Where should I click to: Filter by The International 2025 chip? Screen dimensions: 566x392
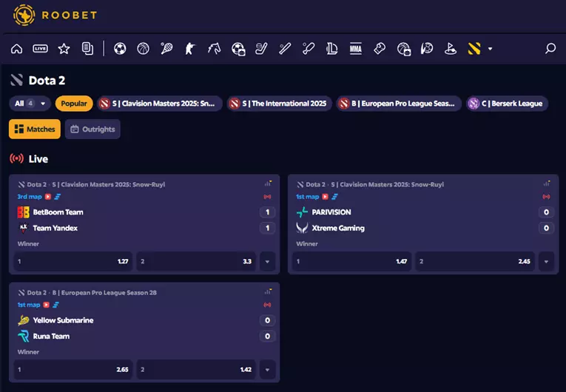pyautogui.click(x=280, y=104)
